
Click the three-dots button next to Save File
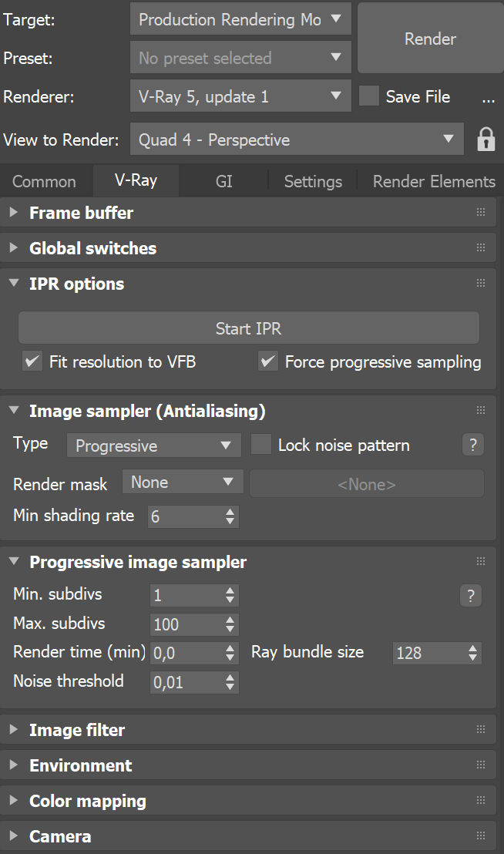pos(488,98)
